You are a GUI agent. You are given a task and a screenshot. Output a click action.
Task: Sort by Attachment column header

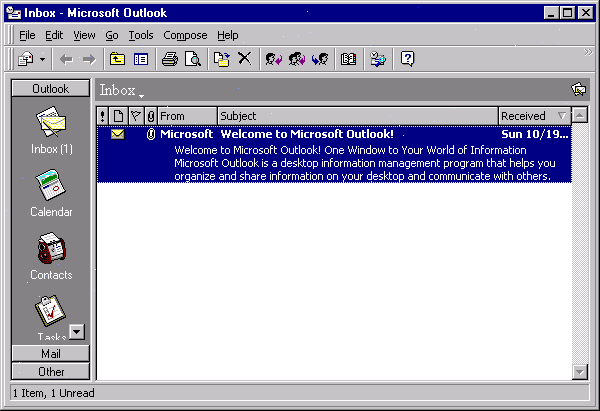(151, 116)
